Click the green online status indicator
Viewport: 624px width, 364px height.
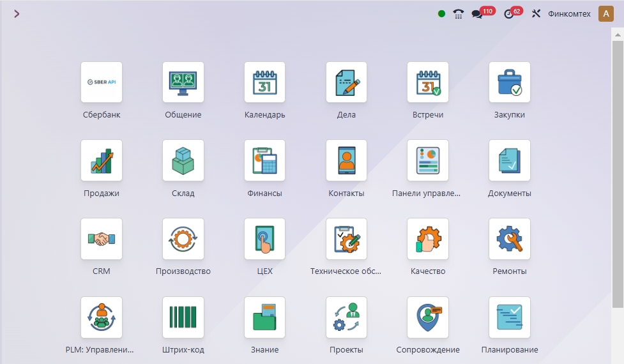pos(441,14)
